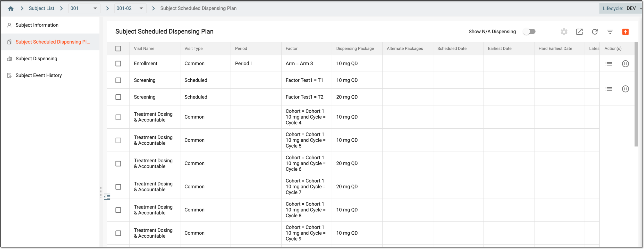Open the filter list icon
This screenshot has width=644, height=249.
pyautogui.click(x=610, y=32)
